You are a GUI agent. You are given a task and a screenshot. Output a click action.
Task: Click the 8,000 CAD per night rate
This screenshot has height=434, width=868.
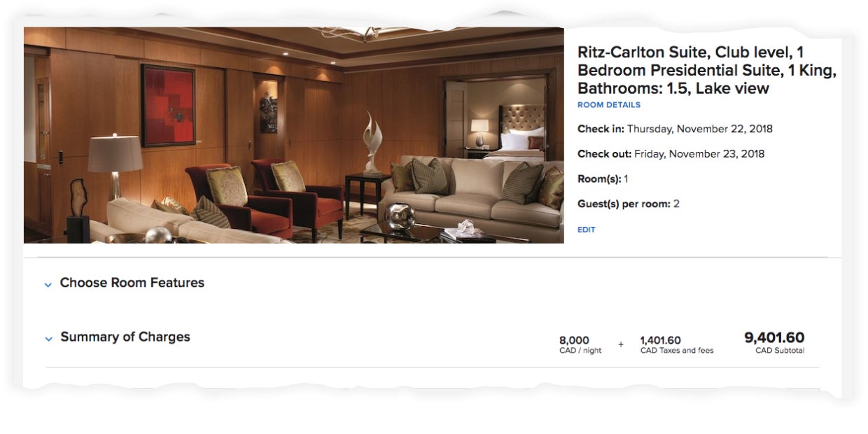pyautogui.click(x=580, y=344)
